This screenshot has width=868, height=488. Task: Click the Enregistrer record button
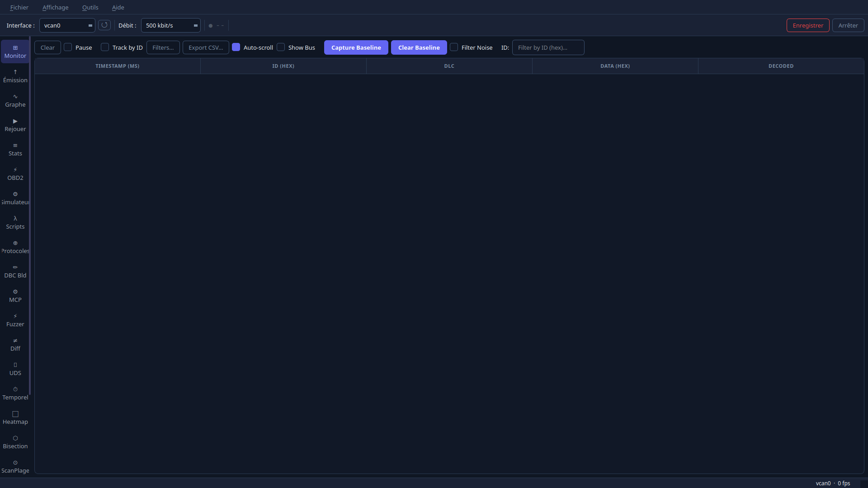click(x=808, y=25)
